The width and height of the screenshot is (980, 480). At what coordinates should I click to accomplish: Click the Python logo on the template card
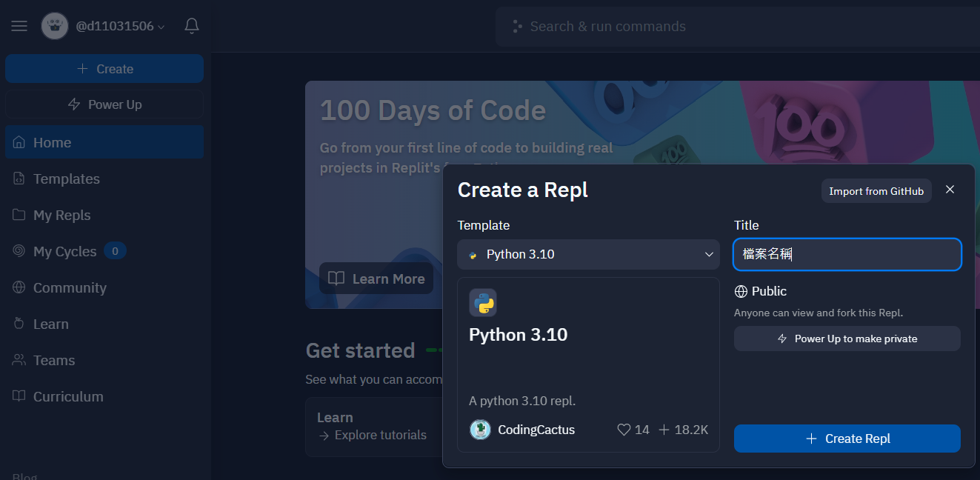coord(483,303)
